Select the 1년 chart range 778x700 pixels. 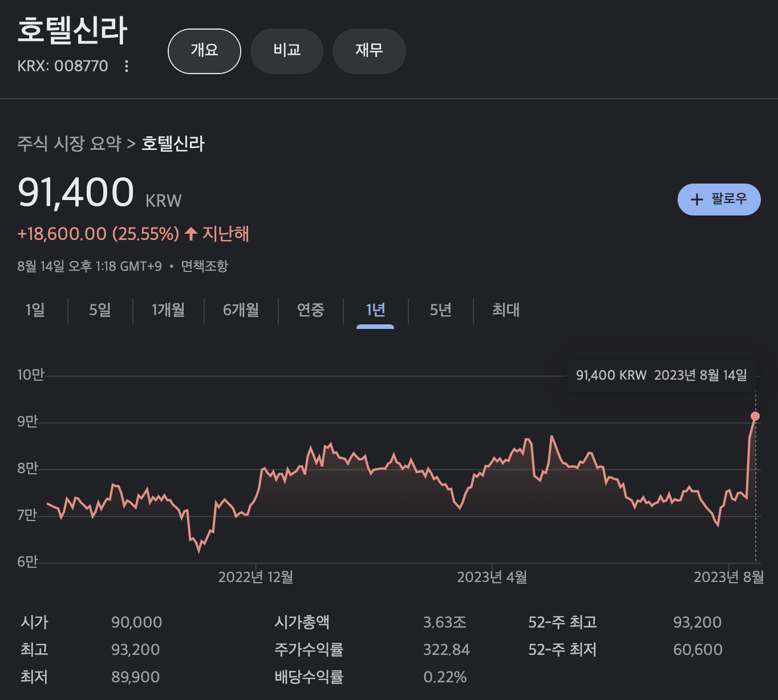point(375,310)
